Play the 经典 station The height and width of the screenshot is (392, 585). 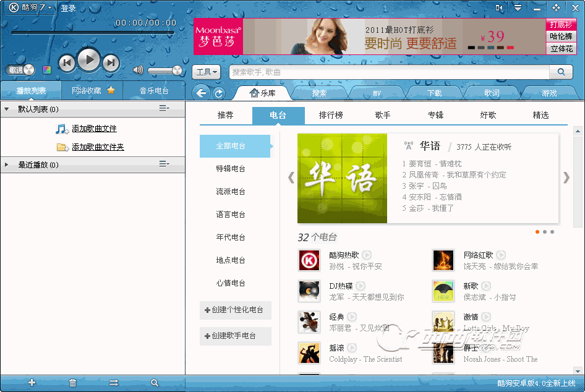(352, 317)
